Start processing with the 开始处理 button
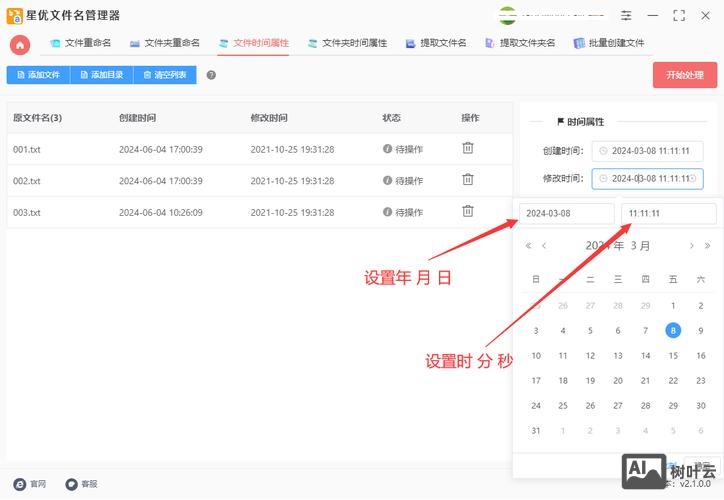 pos(685,75)
